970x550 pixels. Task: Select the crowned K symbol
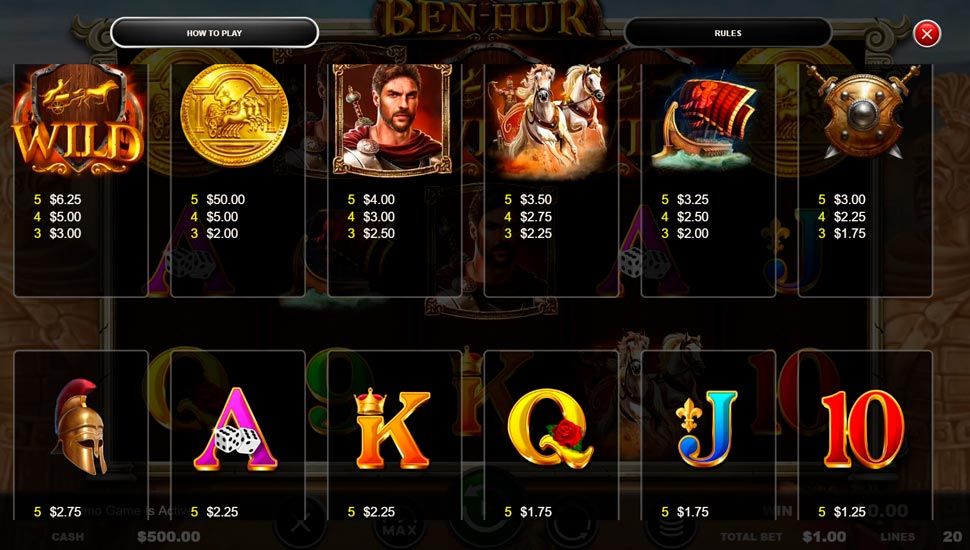click(x=392, y=429)
